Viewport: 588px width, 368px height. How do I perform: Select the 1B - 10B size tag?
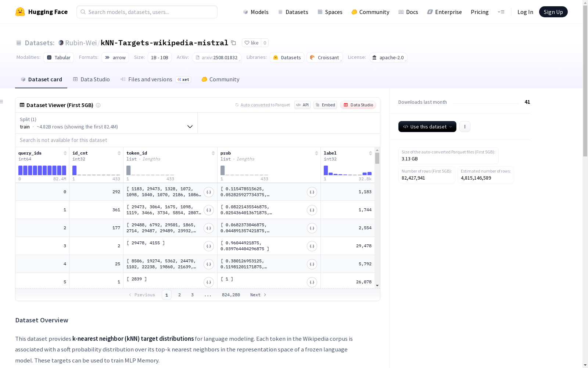pos(159,57)
